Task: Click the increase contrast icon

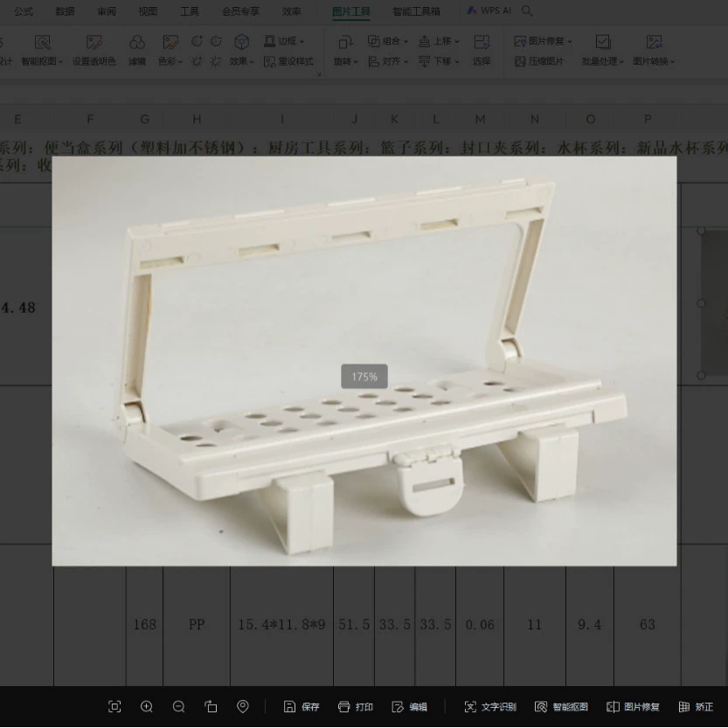Action: click(197, 41)
